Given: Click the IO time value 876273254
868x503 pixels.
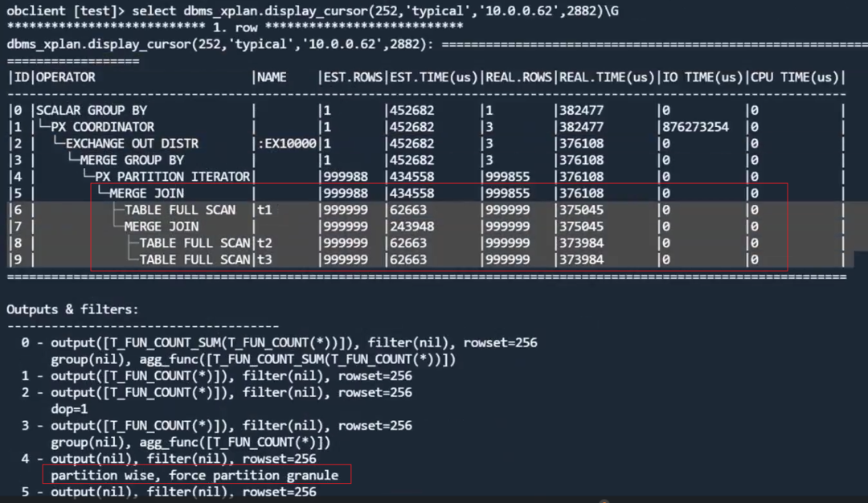Looking at the screenshot, I should [x=696, y=127].
